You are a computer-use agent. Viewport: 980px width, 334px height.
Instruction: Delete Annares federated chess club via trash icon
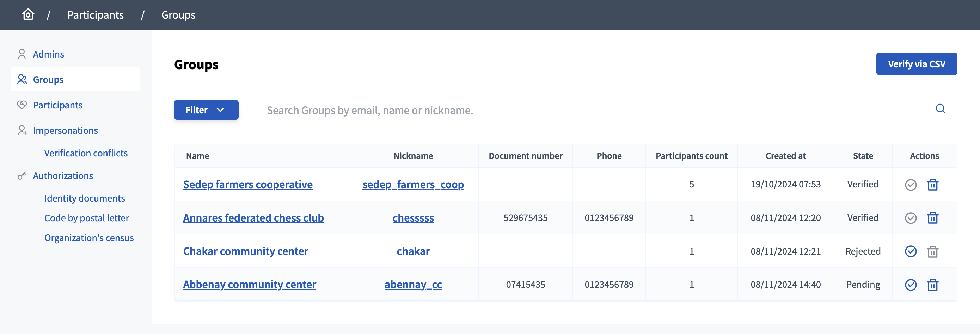coord(933,217)
